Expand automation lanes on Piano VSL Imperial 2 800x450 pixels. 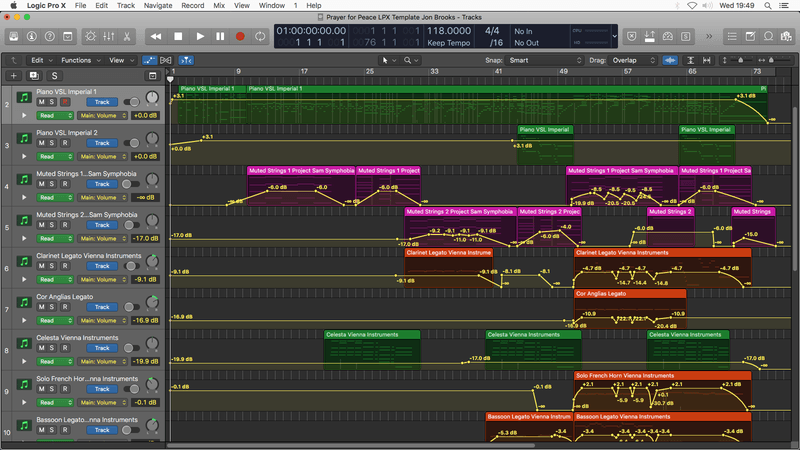[x=23, y=156]
